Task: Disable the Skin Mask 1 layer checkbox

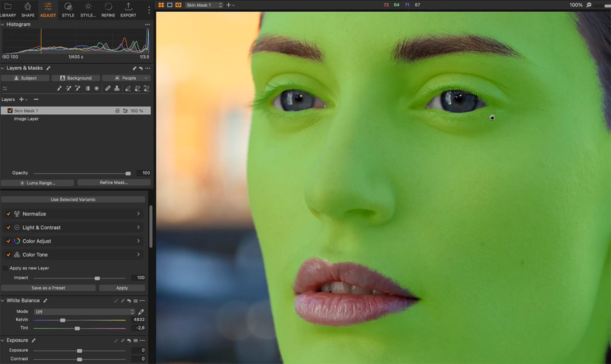Action: [x=10, y=111]
